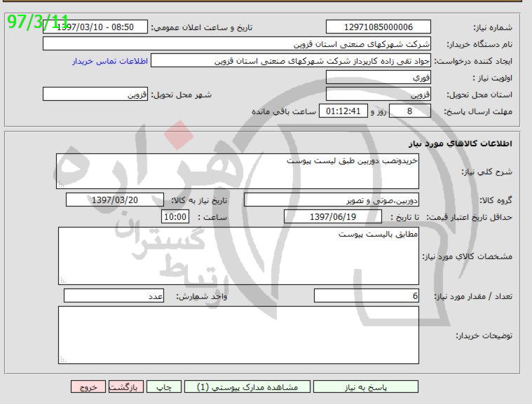The height and width of the screenshot is (404, 532).
Task: Click the نام دستگاه خریدار field
Action: [x=237, y=43]
